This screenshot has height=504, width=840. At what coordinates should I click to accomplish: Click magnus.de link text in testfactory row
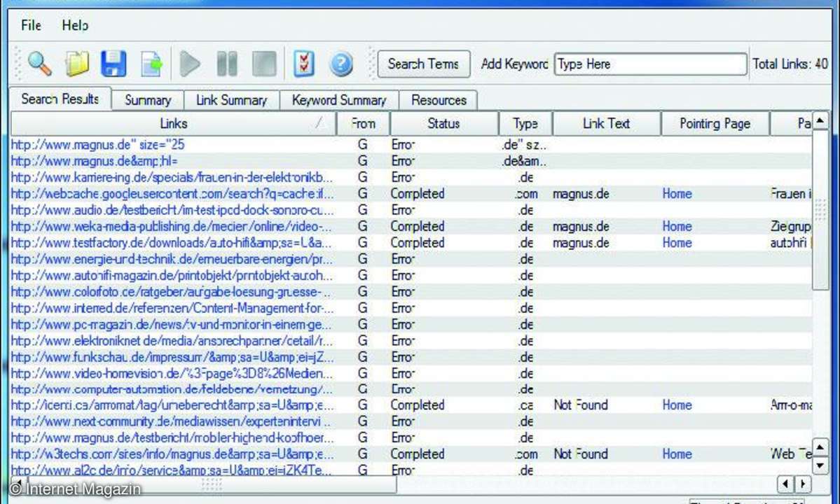[x=581, y=243]
